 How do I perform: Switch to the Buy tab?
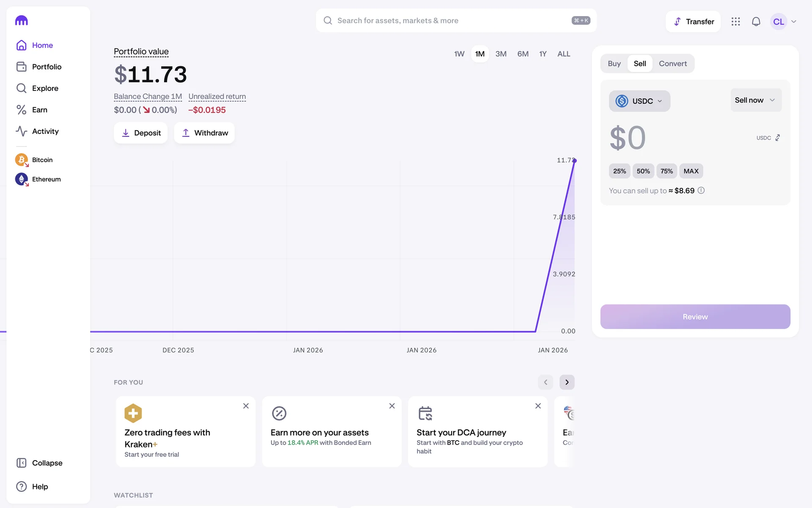click(x=614, y=63)
